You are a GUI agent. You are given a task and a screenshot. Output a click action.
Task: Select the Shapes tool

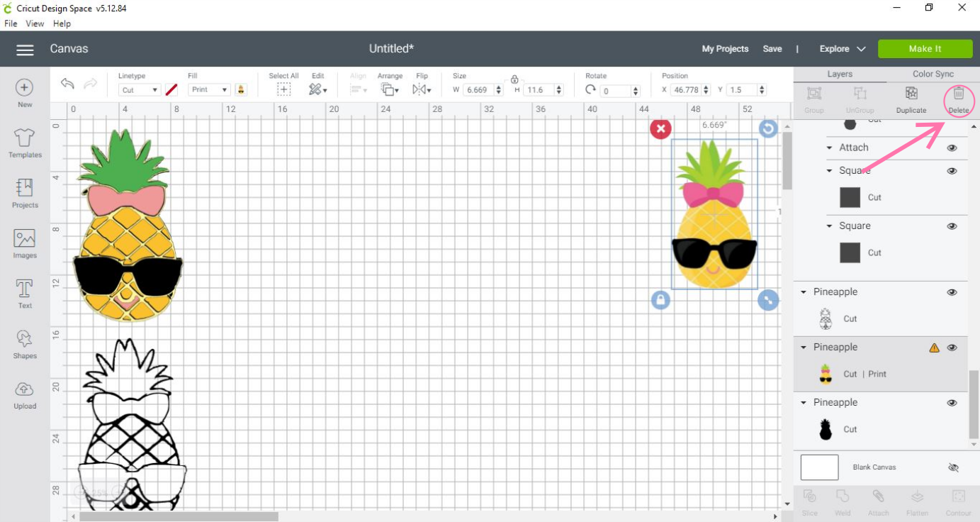(25, 345)
